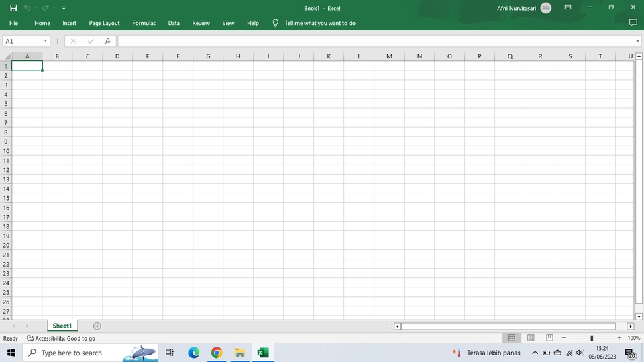Select the Formulas tab
This screenshot has width=644, height=362.
click(x=144, y=23)
